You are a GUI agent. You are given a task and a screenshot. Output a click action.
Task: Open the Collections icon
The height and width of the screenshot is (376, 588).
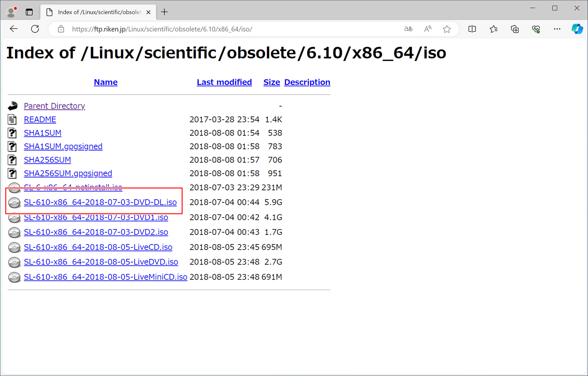click(x=514, y=29)
